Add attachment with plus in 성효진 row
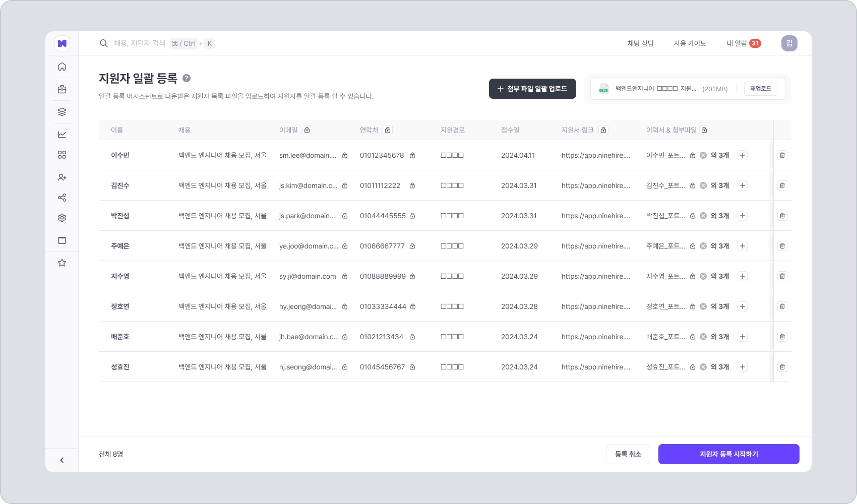857x504 pixels. click(x=743, y=367)
